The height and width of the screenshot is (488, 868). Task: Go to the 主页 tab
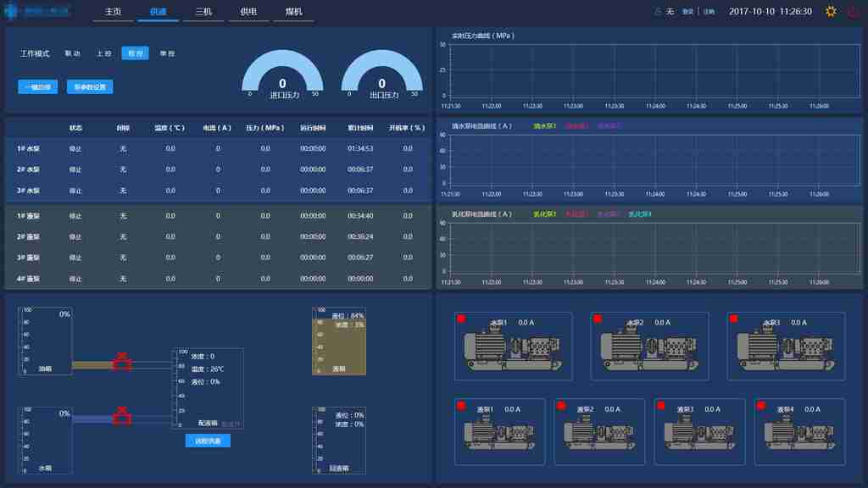coord(113,12)
